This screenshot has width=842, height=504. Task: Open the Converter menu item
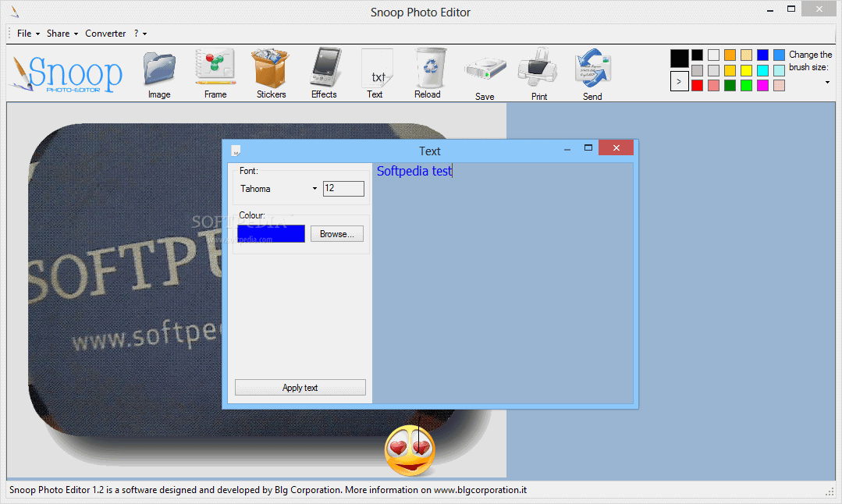[x=105, y=34]
